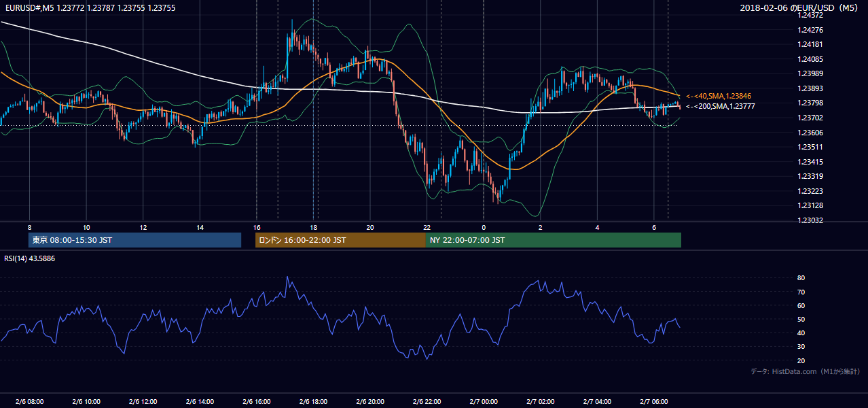Click the 2/6 12:00 time label
This screenshot has height=408, width=868.
coord(143,401)
